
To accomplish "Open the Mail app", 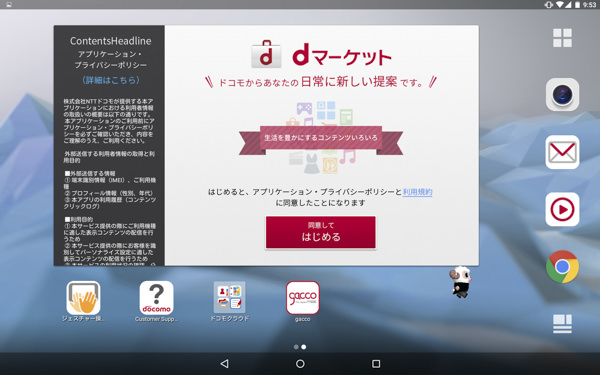I will tap(562, 152).
